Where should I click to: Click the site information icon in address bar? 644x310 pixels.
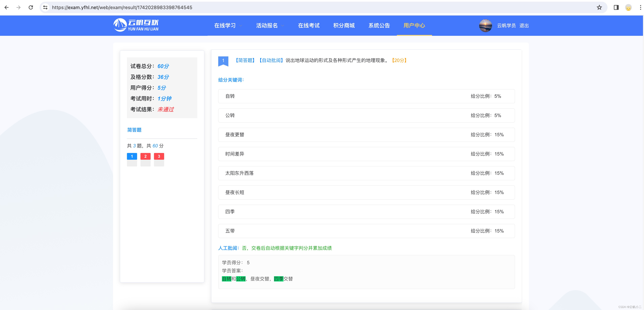(x=45, y=7)
